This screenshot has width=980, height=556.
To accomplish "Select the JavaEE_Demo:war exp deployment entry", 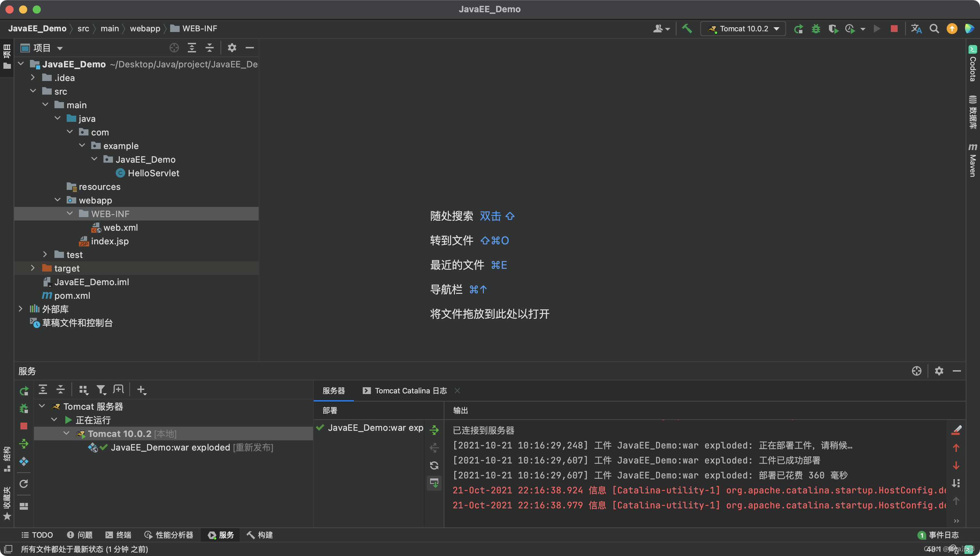I will click(375, 428).
